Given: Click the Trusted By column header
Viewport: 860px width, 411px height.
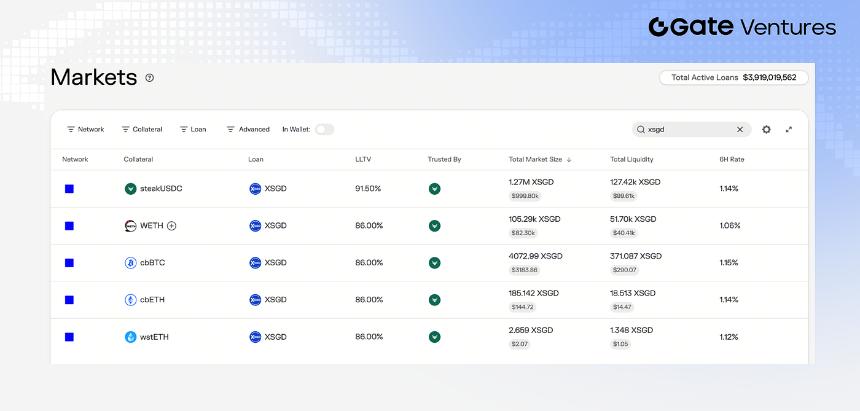Looking at the screenshot, I should [x=444, y=160].
